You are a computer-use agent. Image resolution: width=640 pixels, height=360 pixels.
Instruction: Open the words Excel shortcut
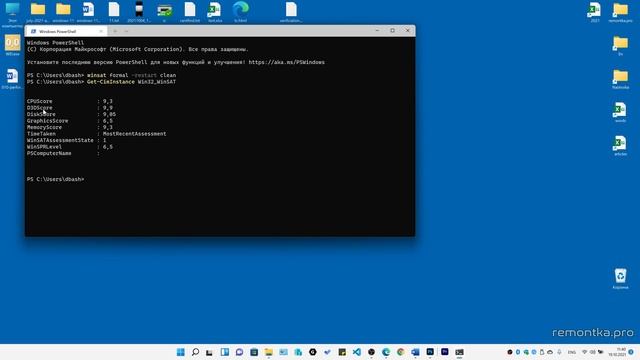point(620,112)
